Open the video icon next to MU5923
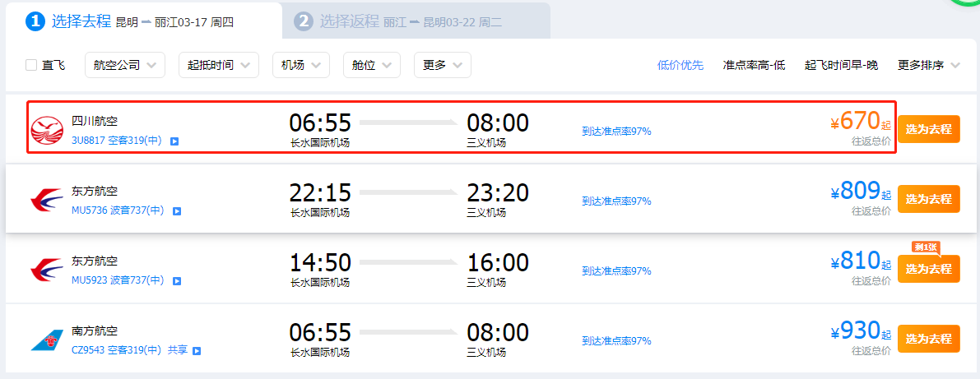Screen dimensions: 980x379 click(x=177, y=282)
